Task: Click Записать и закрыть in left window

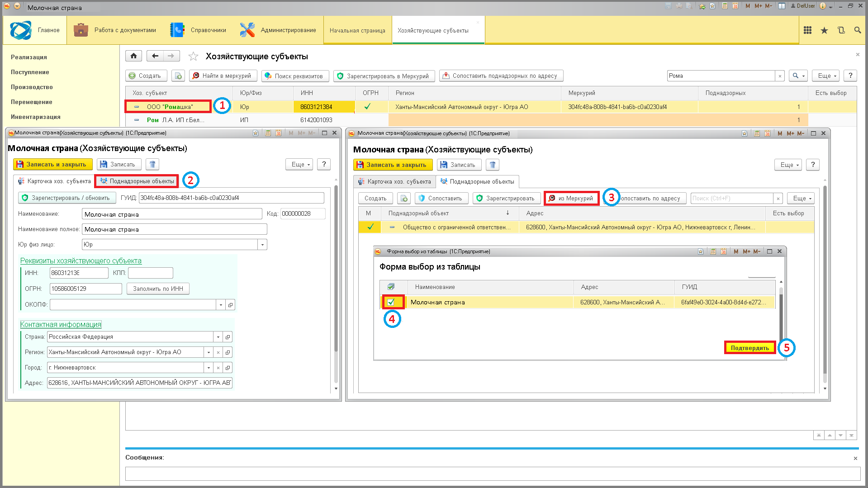Action: 52,165
